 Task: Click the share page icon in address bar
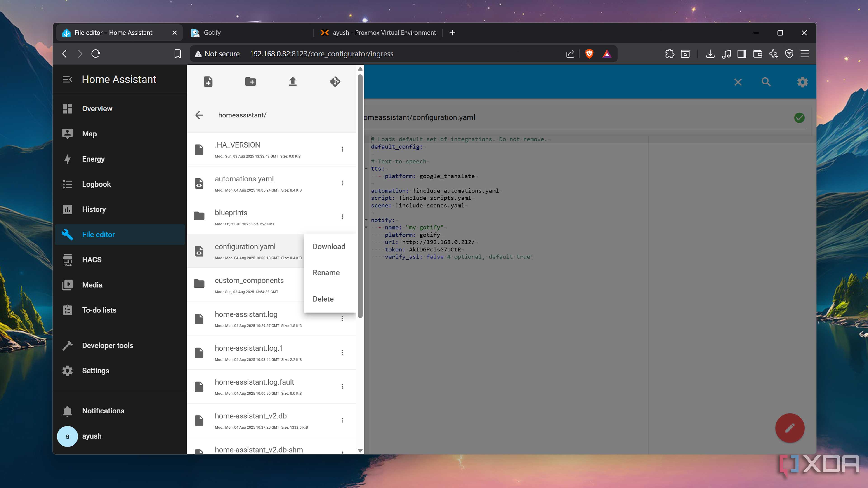(570, 54)
